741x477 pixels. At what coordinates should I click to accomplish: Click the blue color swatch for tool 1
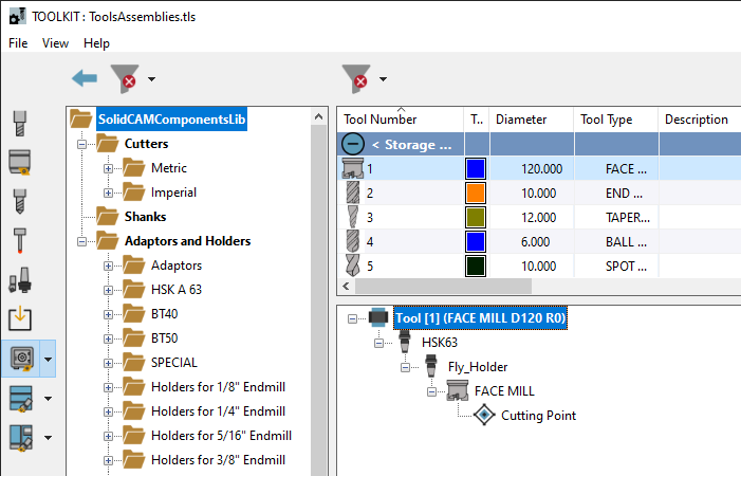[475, 169]
